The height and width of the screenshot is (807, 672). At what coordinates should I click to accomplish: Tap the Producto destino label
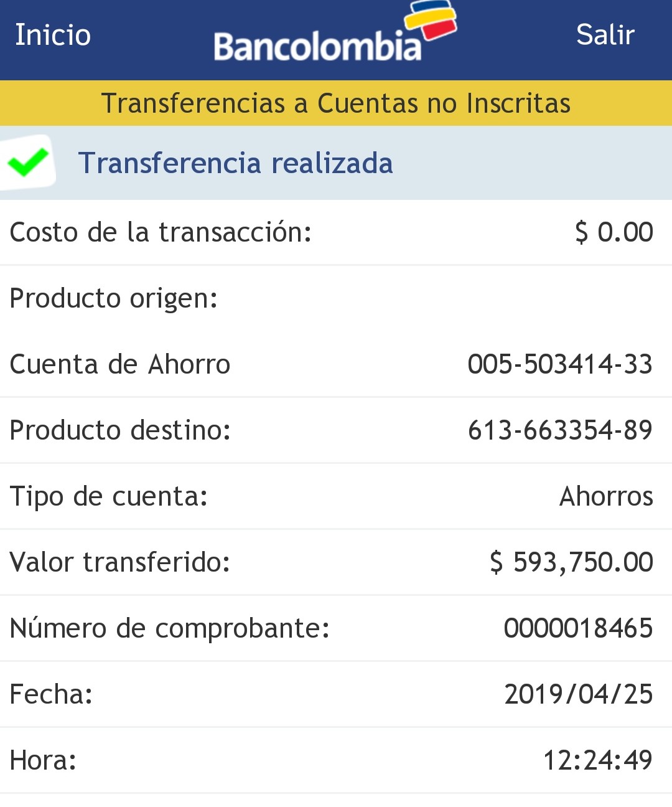(x=120, y=430)
